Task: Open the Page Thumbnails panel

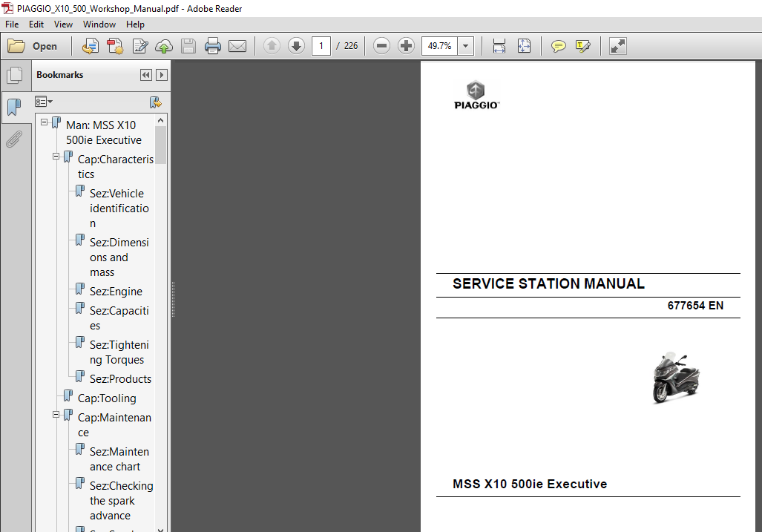Action: 15,75
